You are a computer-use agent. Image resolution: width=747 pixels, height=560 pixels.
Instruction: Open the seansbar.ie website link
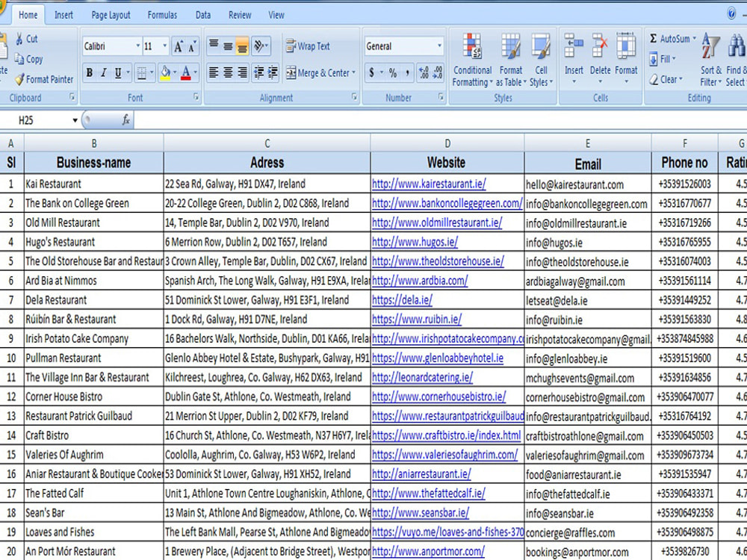(420, 513)
